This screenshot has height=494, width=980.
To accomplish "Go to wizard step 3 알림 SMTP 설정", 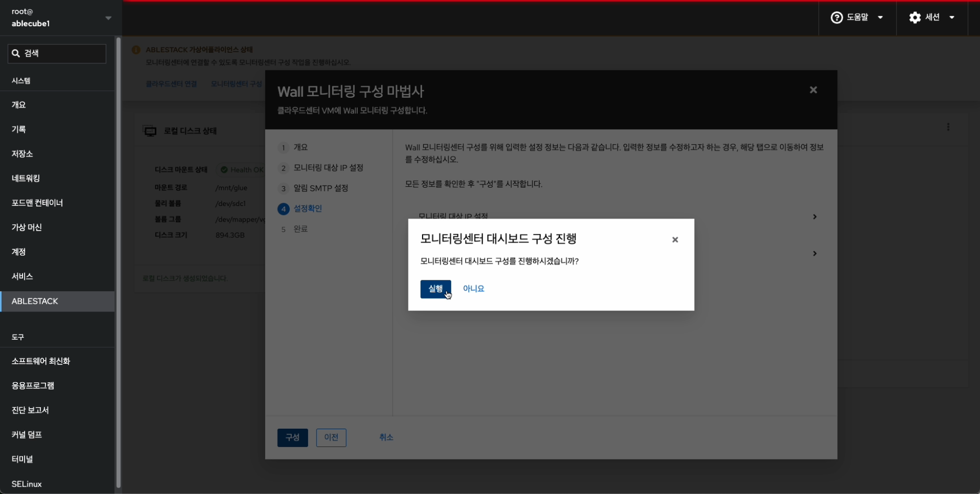I will pyautogui.click(x=321, y=188).
